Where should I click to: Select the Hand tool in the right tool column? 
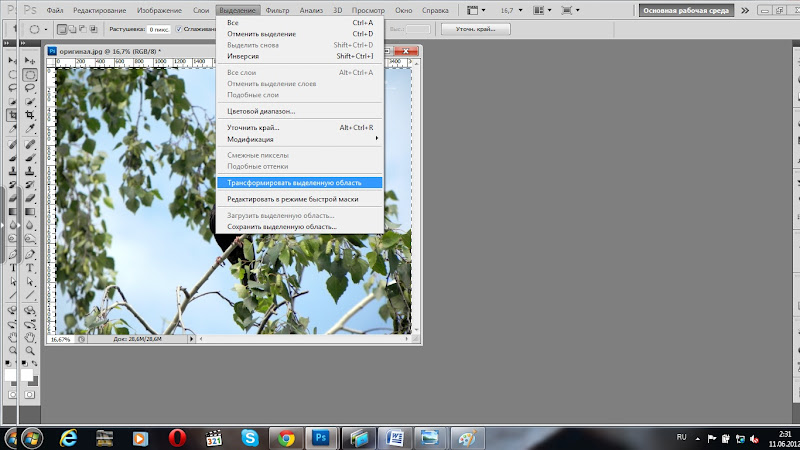tap(30, 337)
